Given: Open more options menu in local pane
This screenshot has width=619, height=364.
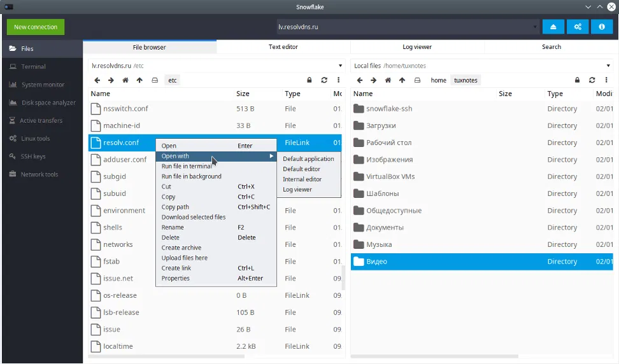Looking at the screenshot, I should pos(606,80).
